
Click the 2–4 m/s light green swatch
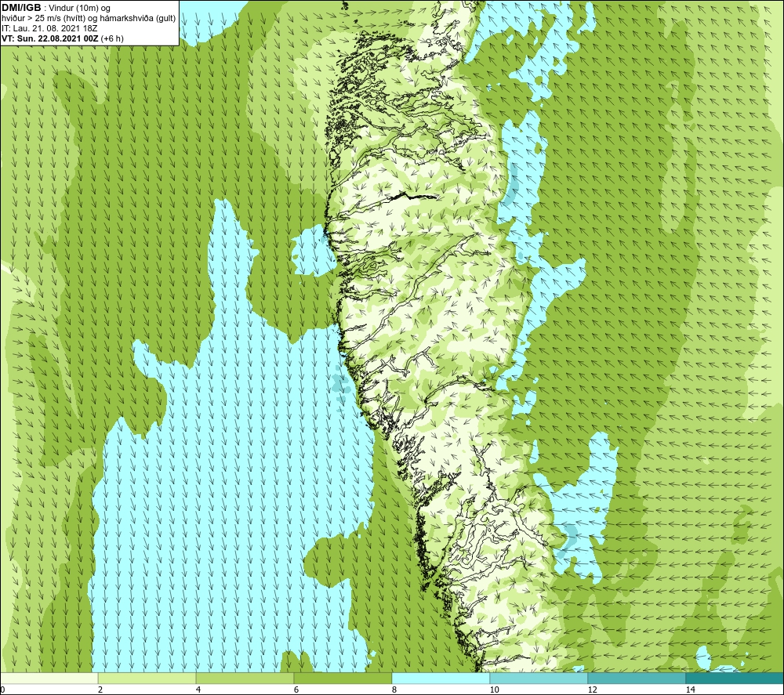[147, 678]
